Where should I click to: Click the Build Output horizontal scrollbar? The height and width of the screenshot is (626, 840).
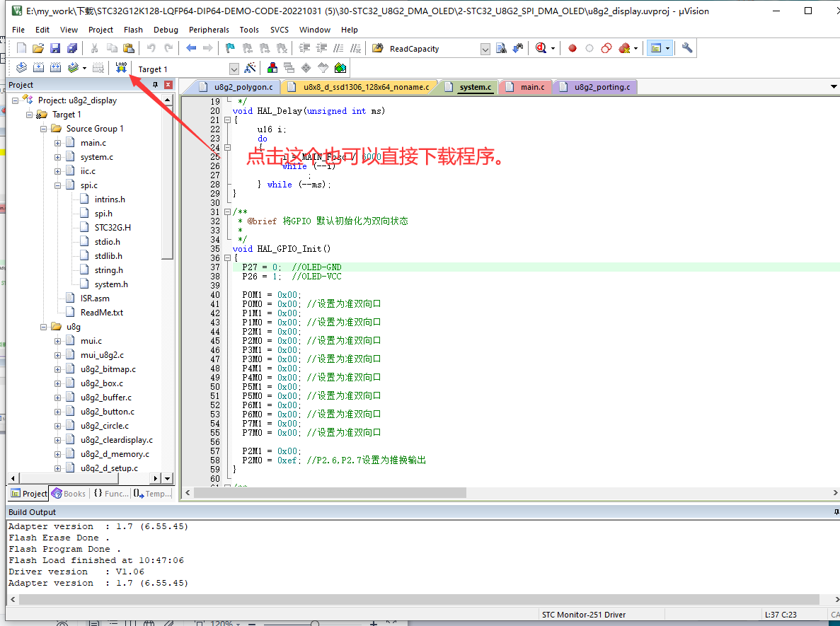(418, 599)
